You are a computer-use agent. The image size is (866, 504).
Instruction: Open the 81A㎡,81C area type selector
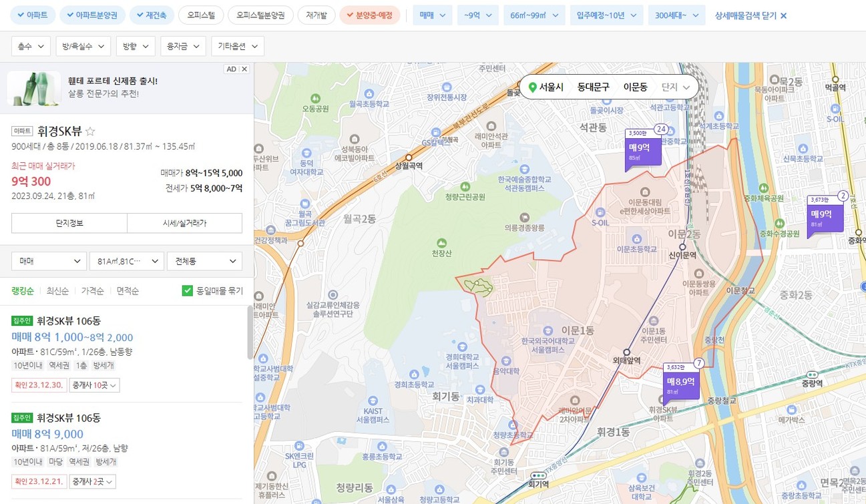[127, 261]
